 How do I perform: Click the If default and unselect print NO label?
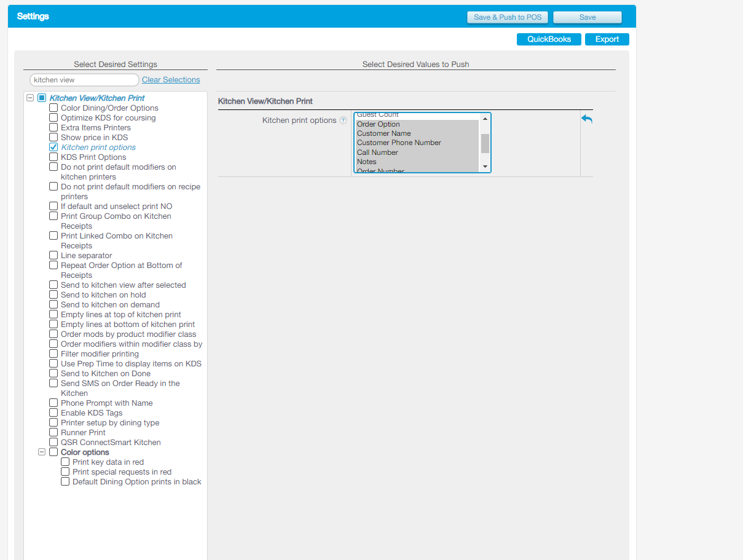[x=117, y=206]
